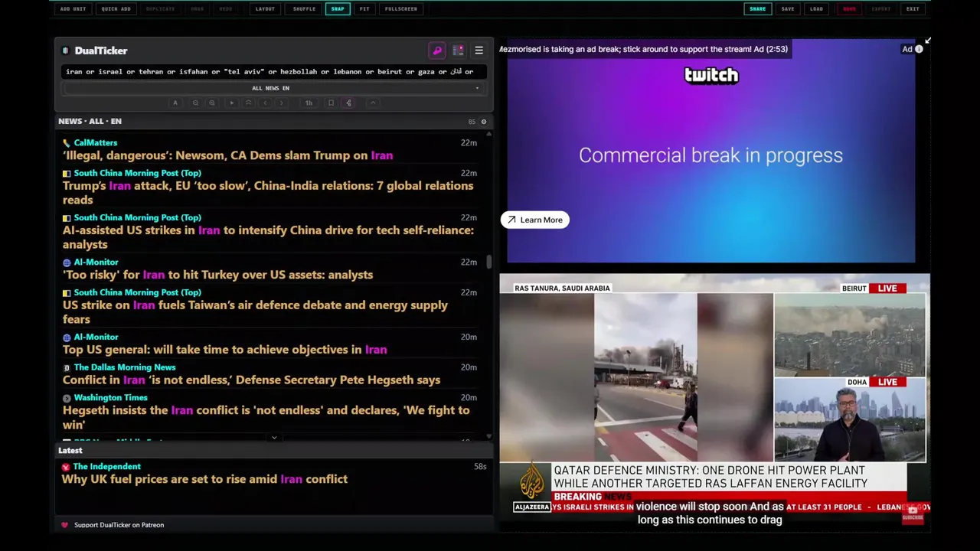Open the layout grid icon beside hamburger menu
Image resolution: width=980 pixels, height=551 pixels.
(458, 51)
